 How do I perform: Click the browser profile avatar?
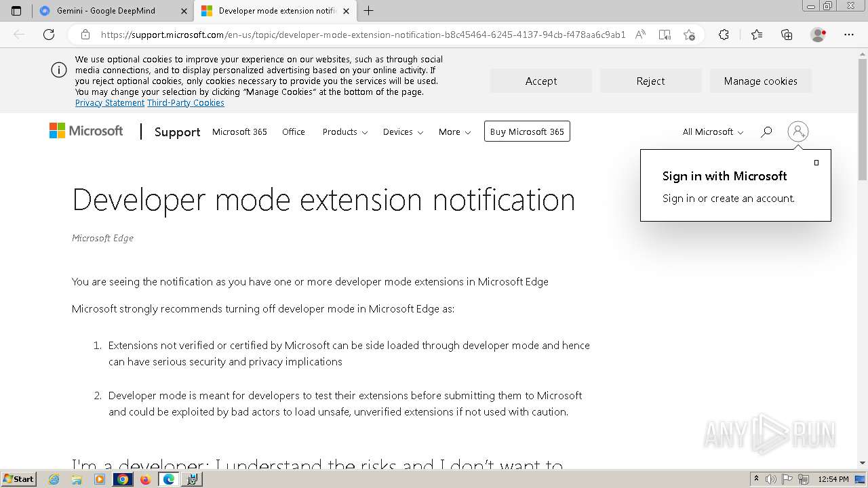(x=818, y=35)
